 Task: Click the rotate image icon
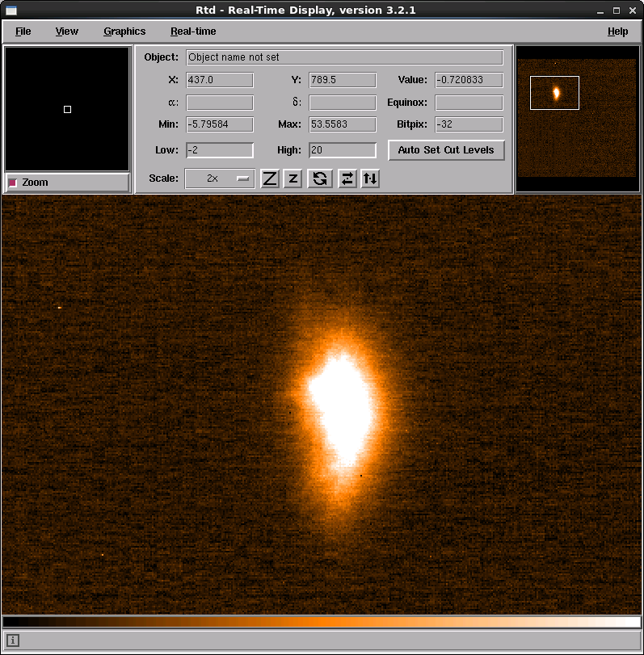pyautogui.click(x=320, y=178)
